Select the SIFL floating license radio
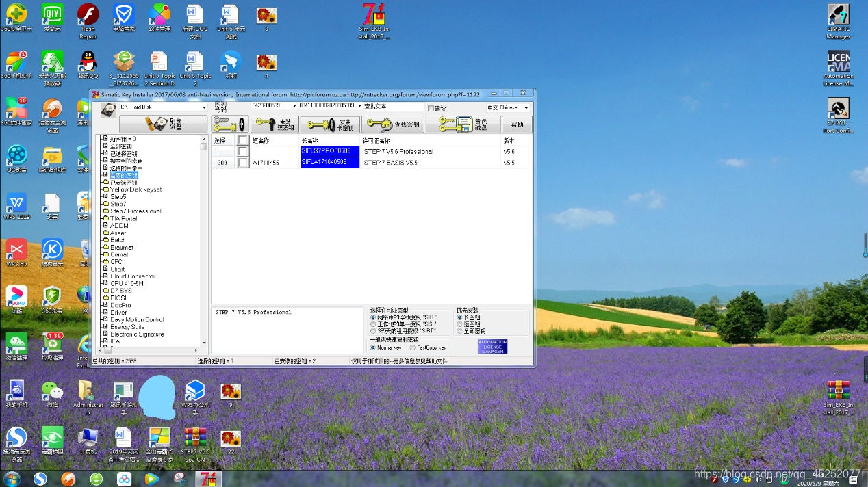This screenshot has width=868, height=487. (372, 317)
